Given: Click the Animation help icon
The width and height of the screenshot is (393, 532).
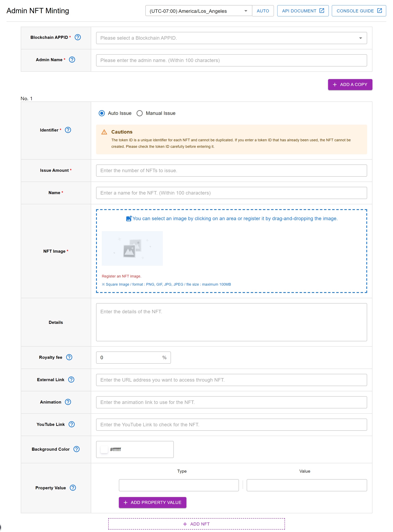Looking at the screenshot, I should (x=68, y=402).
